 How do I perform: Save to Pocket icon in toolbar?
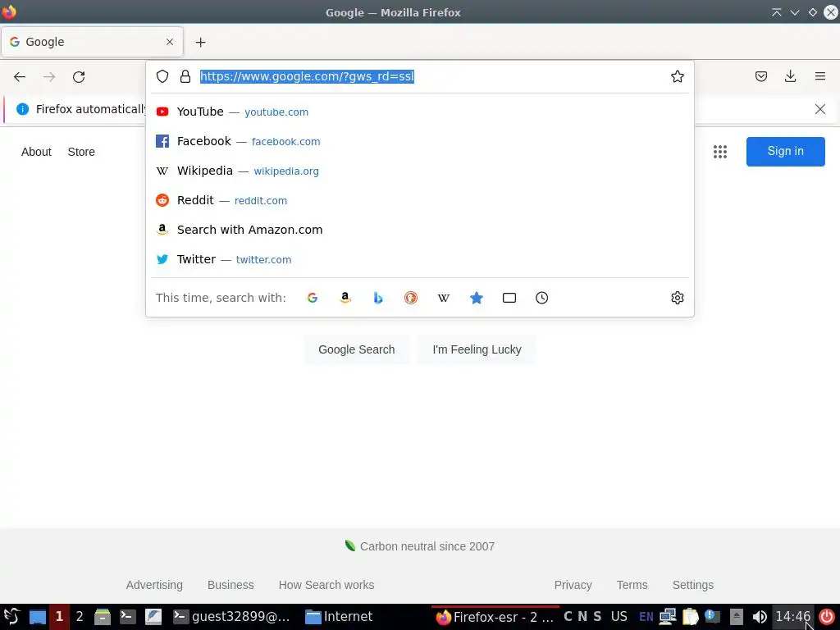(x=760, y=76)
